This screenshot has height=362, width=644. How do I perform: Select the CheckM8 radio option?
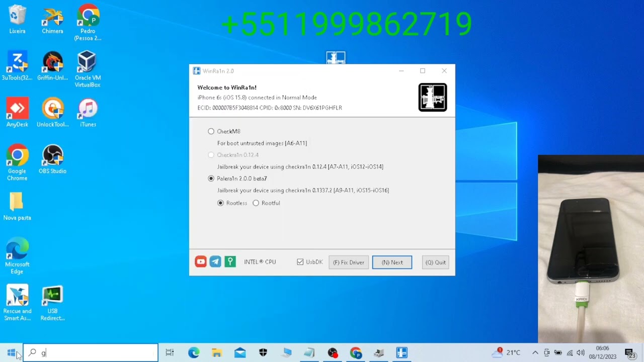[211, 131]
